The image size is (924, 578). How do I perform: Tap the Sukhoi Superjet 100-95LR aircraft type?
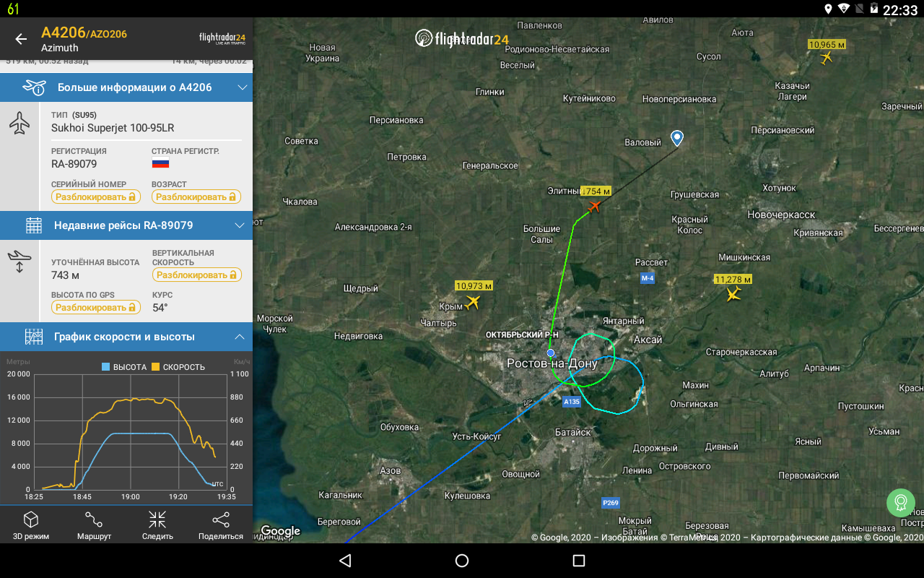(x=113, y=128)
